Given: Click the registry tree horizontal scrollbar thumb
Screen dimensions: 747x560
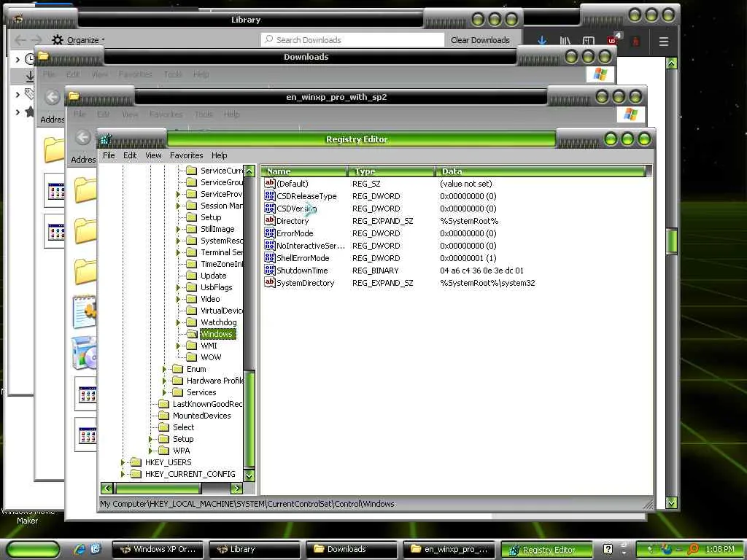Looking at the screenshot, I should 157,488.
